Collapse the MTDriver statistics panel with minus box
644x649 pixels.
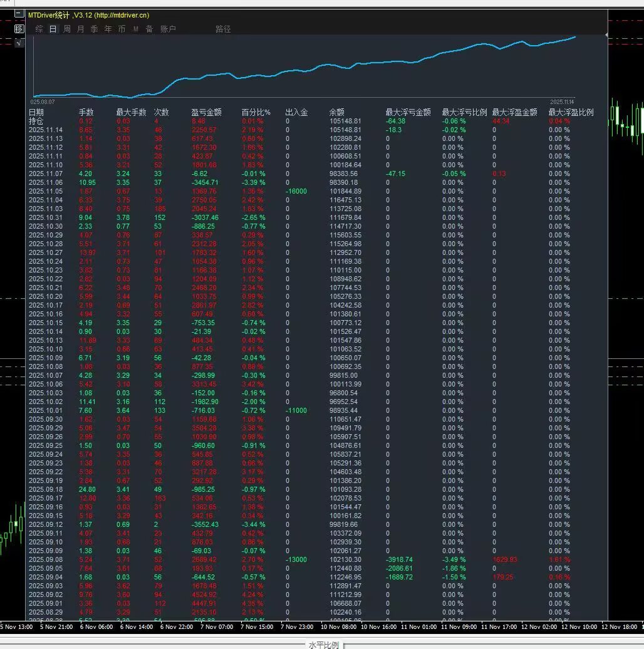19,14
